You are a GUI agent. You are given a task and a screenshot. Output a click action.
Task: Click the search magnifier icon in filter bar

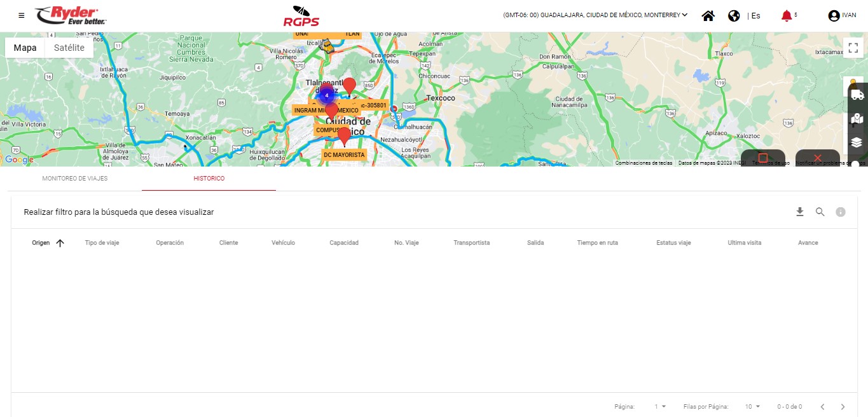[820, 212]
